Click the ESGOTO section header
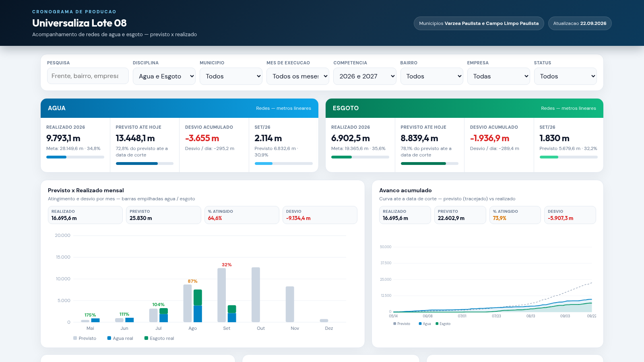Screen dimensions: 644x362 click(464, 108)
